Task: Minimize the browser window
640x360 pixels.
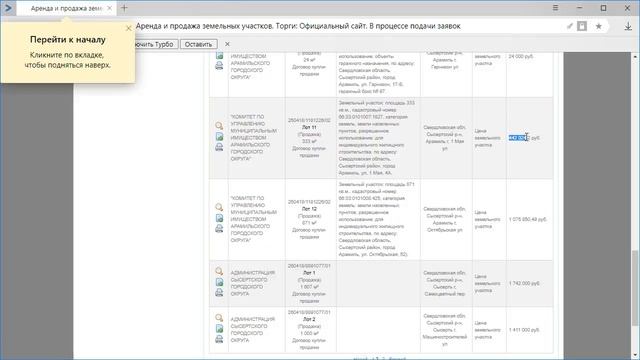Action: [580, 8]
